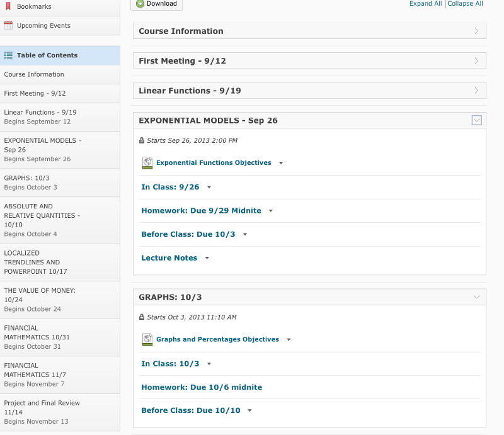Click lock icon beside Starts Sep 26
This screenshot has width=504, height=435.
pyautogui.click(x=142, y=141)
